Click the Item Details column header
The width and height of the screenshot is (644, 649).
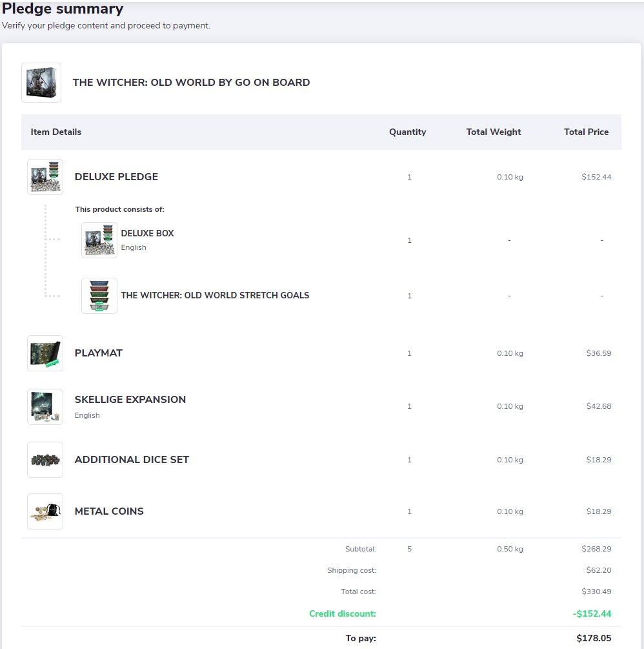tap(56, 132)
